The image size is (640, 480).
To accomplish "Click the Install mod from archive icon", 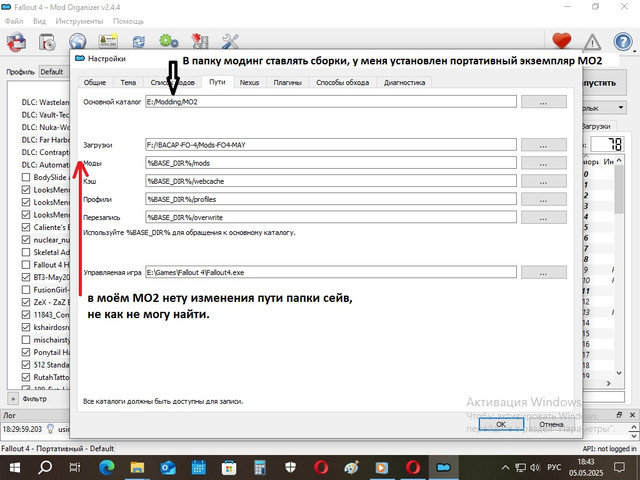I will click(47, 42).
